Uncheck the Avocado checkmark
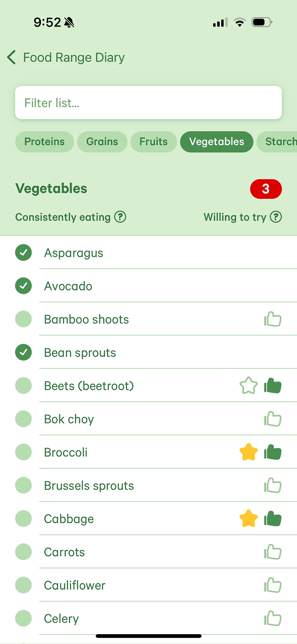297x644 pixels. coord(23,286)
